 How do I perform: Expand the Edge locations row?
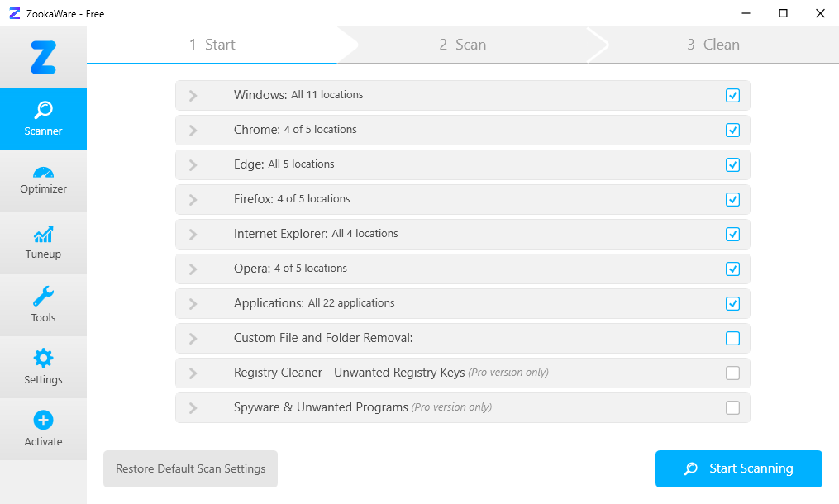193,165
